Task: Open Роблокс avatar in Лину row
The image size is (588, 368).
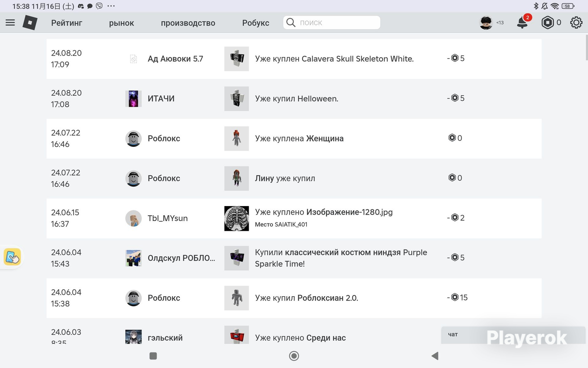Action: point(133,178)
